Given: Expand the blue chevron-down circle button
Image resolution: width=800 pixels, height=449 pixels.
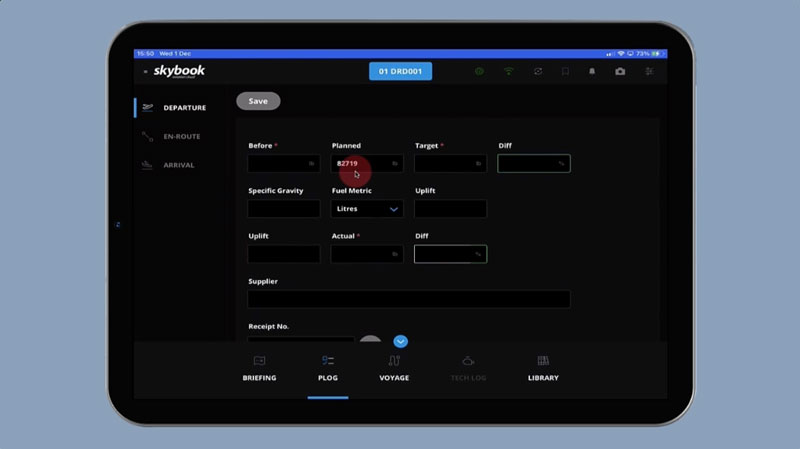Looking at the screenshot, I should tap(401, 341).
